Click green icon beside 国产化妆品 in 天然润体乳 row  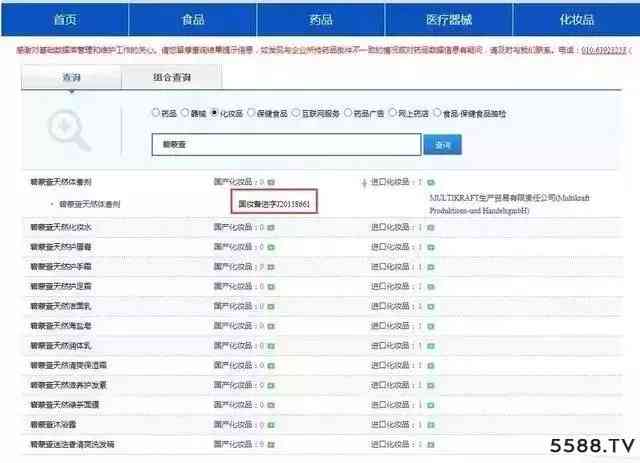point(271,345)
